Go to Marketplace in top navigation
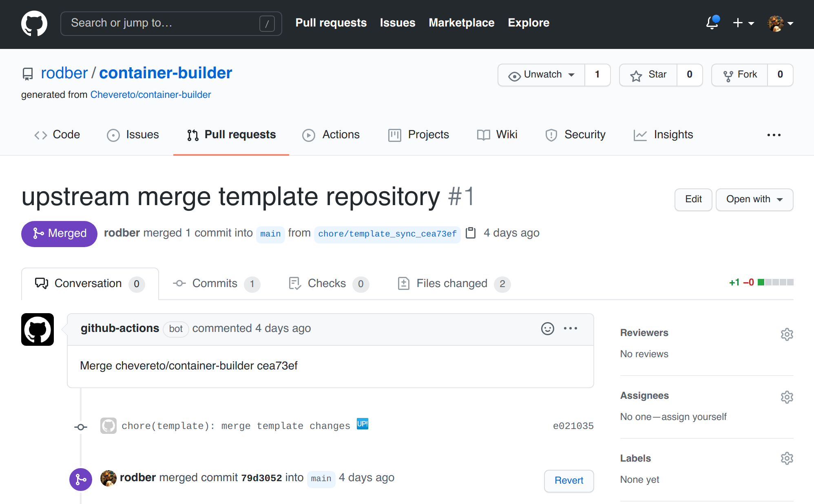Screen dimensions: 814x504 coord(461,23)
